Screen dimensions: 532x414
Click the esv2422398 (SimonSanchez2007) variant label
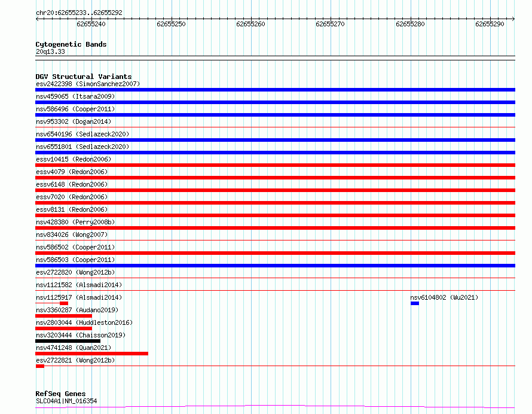pyautogui.click(x=87, y=84)
